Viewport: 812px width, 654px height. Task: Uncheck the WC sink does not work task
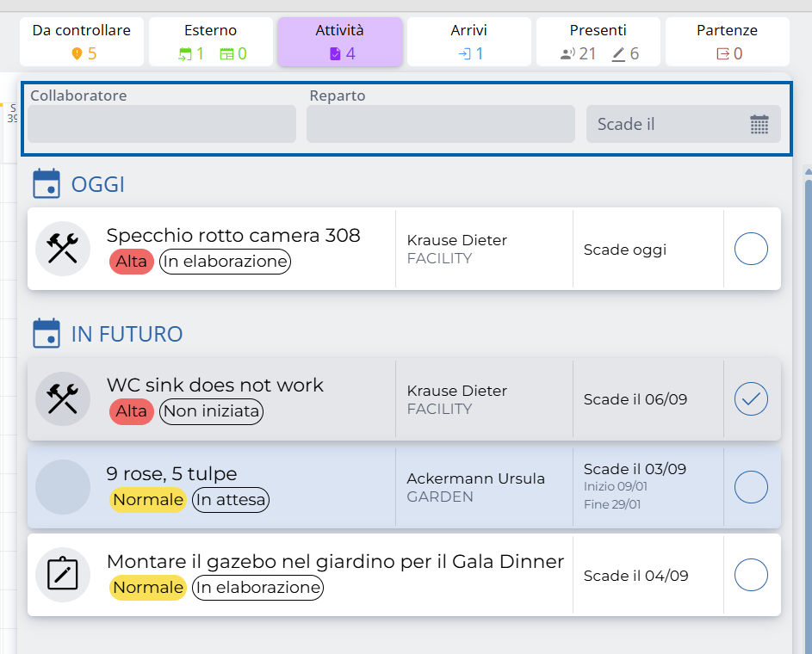click(x=751, y=399)
